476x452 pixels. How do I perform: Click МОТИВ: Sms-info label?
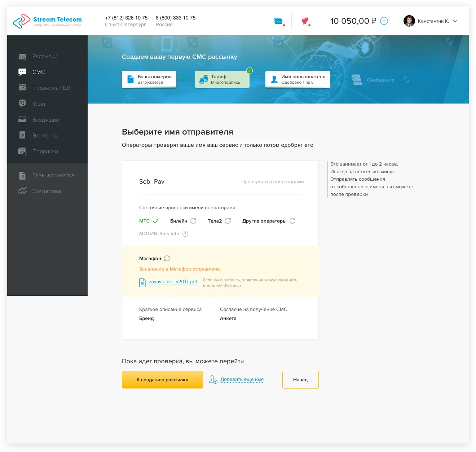coord(159,233)
